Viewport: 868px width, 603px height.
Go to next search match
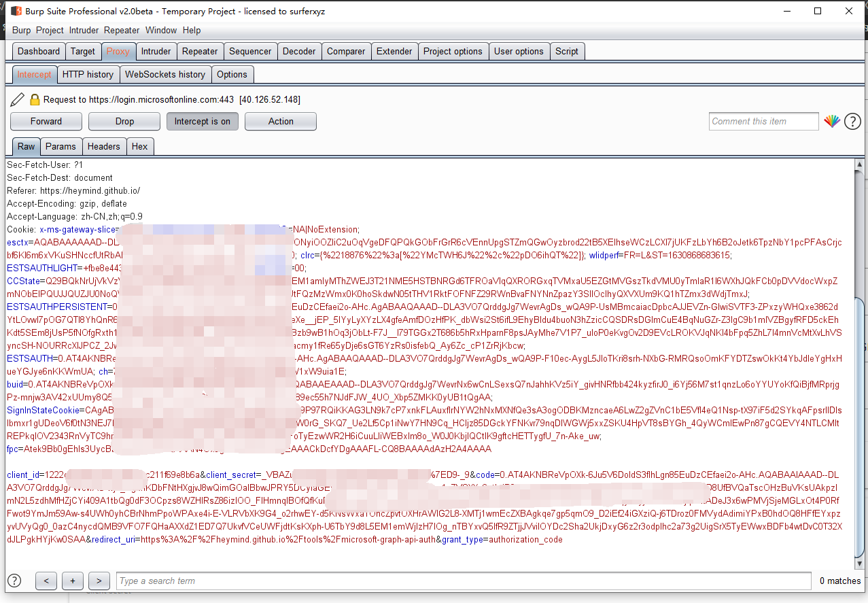(x=99, y=581)
